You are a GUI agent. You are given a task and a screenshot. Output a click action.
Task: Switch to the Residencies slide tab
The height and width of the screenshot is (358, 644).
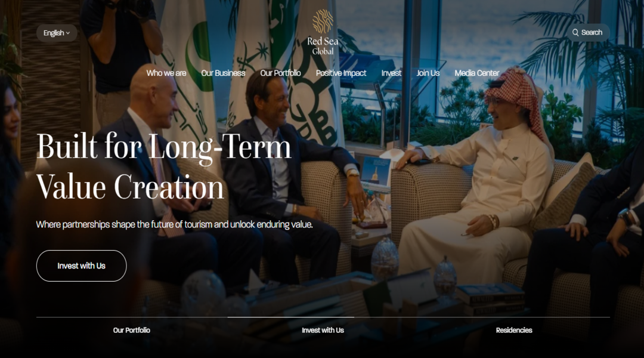(514, 330)
